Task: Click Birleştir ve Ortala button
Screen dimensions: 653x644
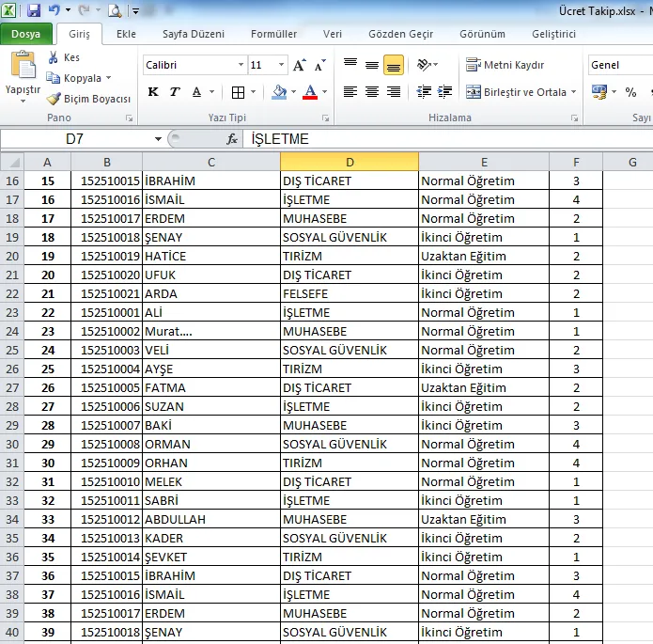Action: click(x=516, y=92)
